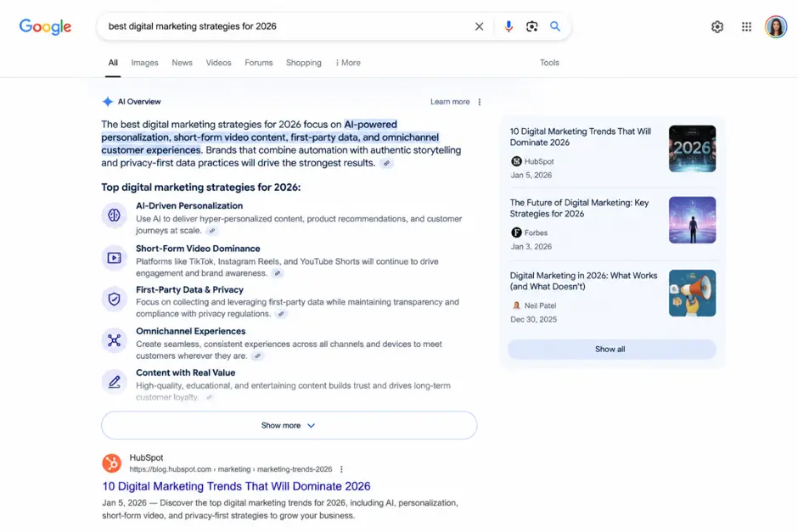Switch to the Forums tab
The height and width of the screenshot is (532, 798).
(259, 63)
